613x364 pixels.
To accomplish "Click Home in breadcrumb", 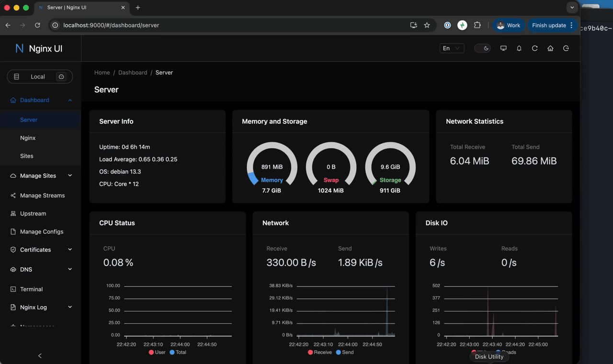I will [102, 73].
